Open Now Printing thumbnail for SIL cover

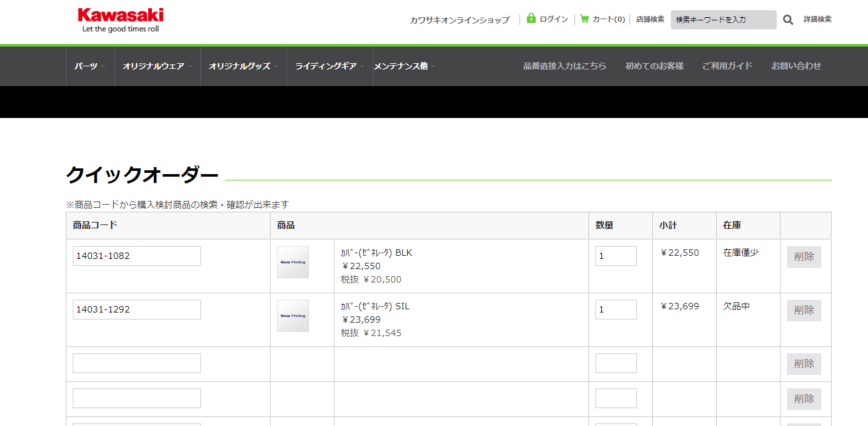(x=293, y=316)
